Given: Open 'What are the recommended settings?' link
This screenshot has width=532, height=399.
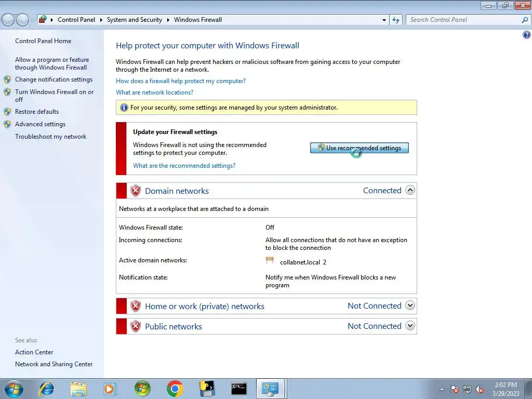Looking at the screenshot, I should click(184, 166).
